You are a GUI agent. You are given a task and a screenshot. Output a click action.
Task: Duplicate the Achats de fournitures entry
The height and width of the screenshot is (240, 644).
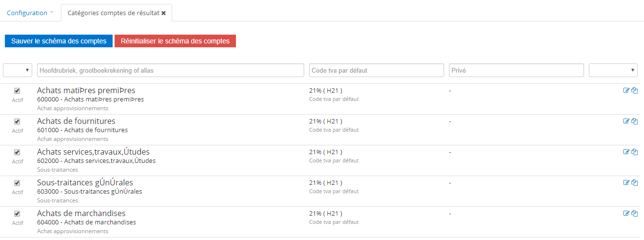pyautogui.click(x=635, y=121)
